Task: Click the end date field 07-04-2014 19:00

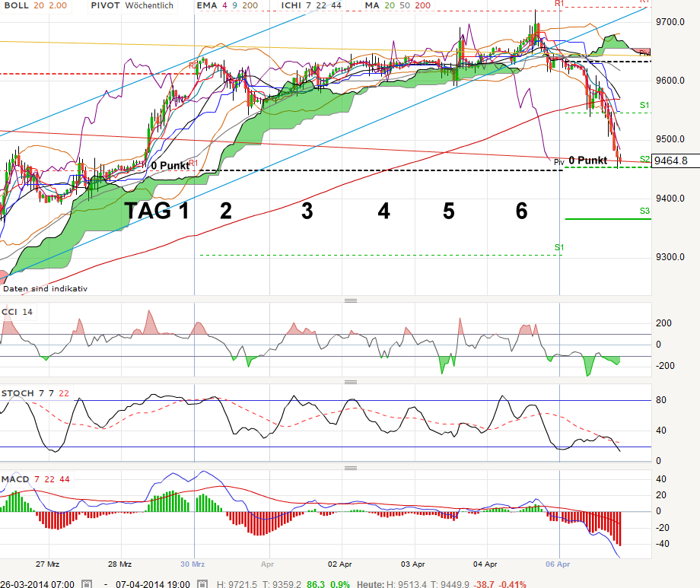Action: [x=153, y=584]
